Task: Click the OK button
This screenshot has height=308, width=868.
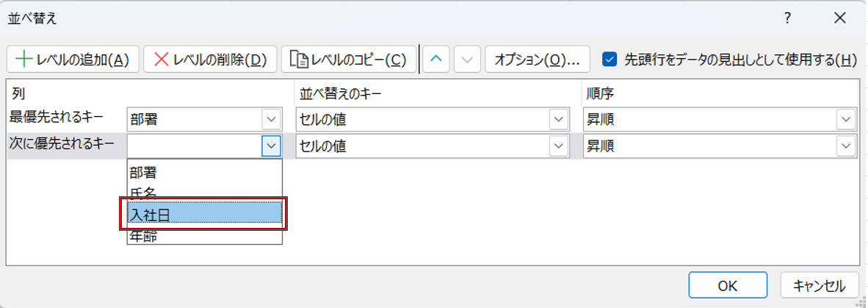Action: point(727,285)
